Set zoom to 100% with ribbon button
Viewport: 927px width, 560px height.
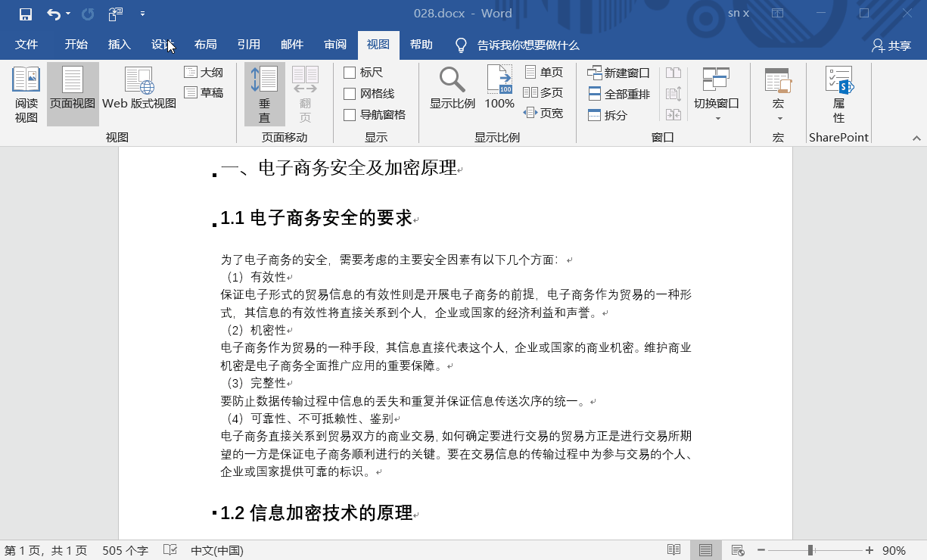coord(499,89)
